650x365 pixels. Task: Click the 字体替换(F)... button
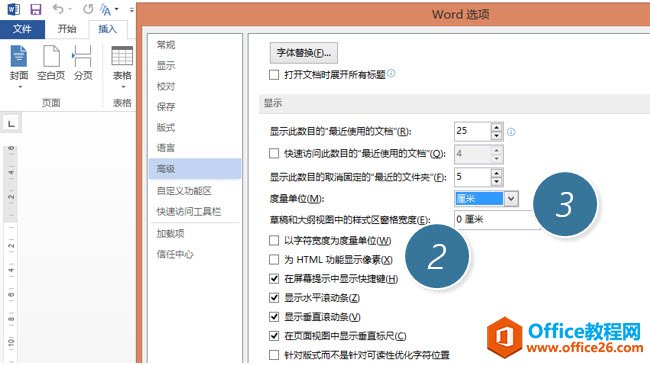tap(303, 53)
